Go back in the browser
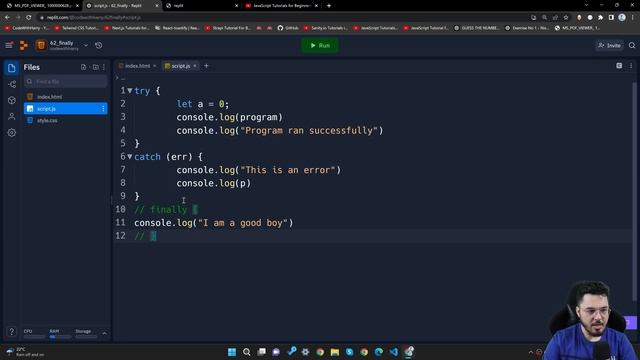Image resolution: width=640 pixels, height=360 pixels. coord(7,17)
